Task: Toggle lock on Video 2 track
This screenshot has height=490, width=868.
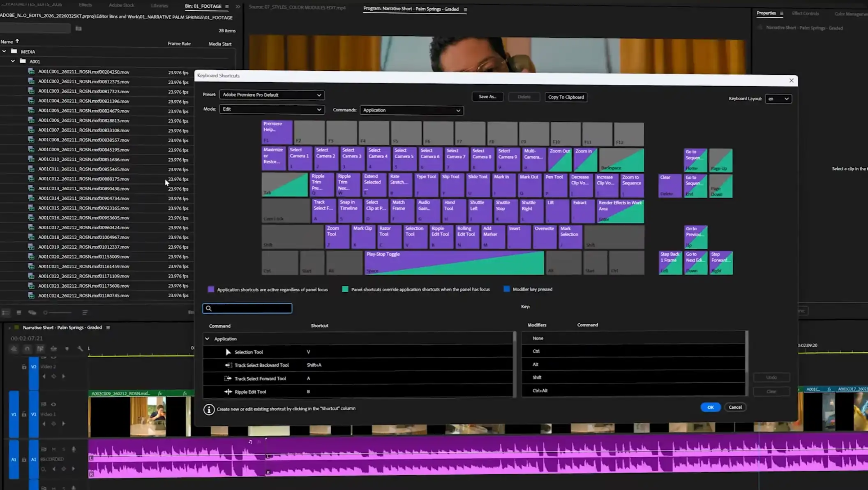Action: pyautogui.click(x=24, y=367)
